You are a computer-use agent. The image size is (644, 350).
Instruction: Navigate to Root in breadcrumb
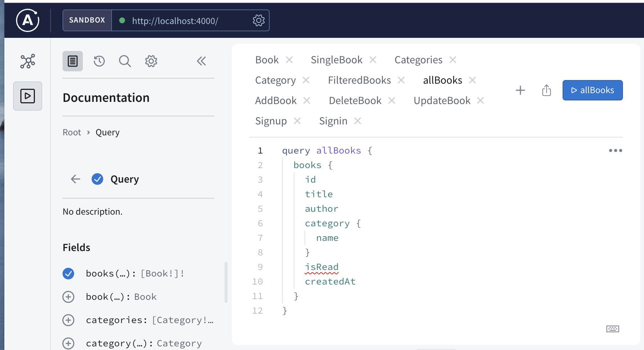[72, 132]
